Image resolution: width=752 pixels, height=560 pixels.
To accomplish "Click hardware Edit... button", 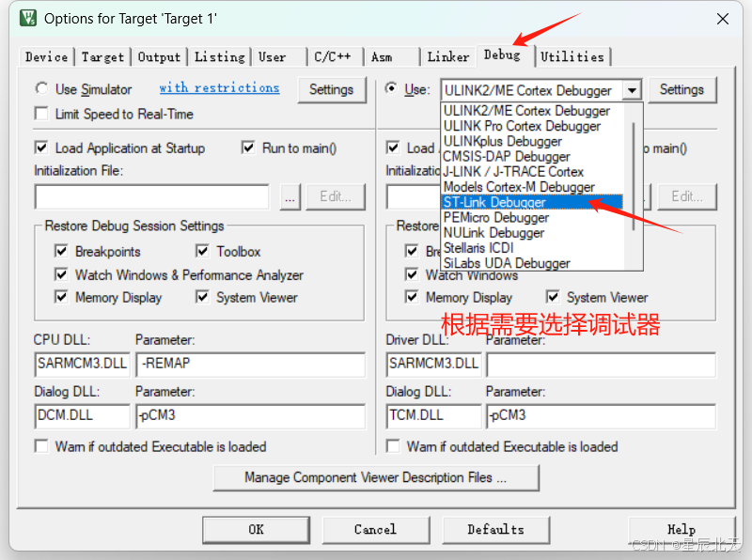I will click(x=687, y=197).
